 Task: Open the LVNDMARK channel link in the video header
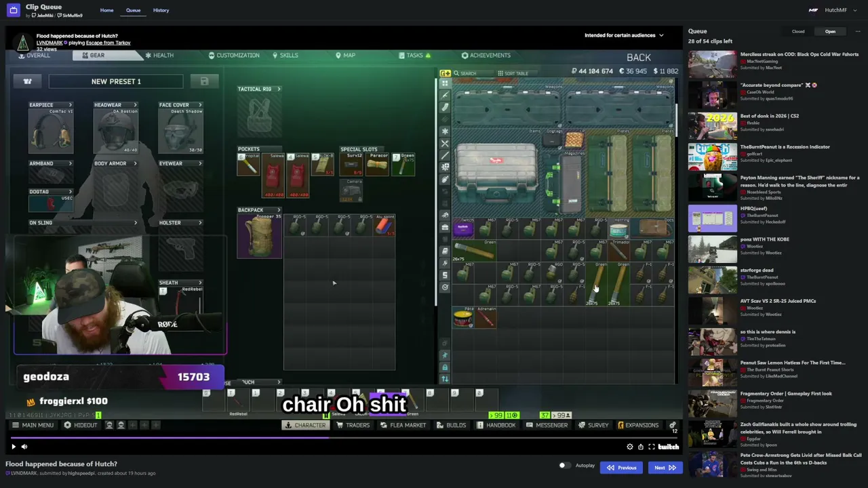click(x=51, y=43)
